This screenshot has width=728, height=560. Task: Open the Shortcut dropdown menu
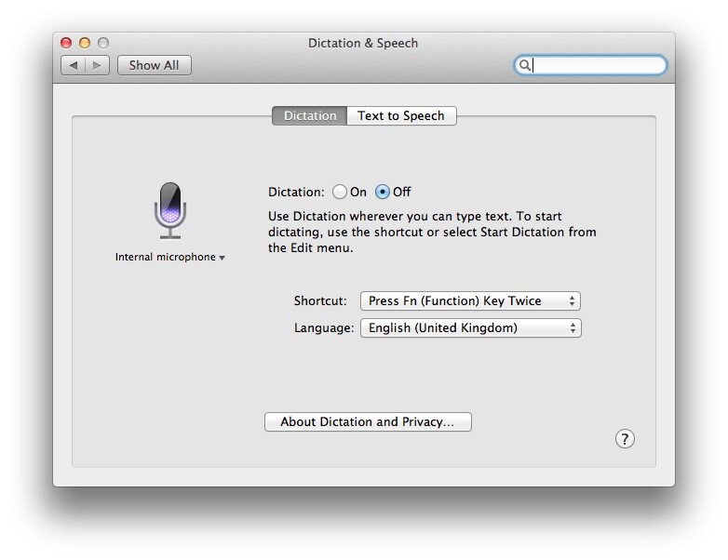pos(470,300)
